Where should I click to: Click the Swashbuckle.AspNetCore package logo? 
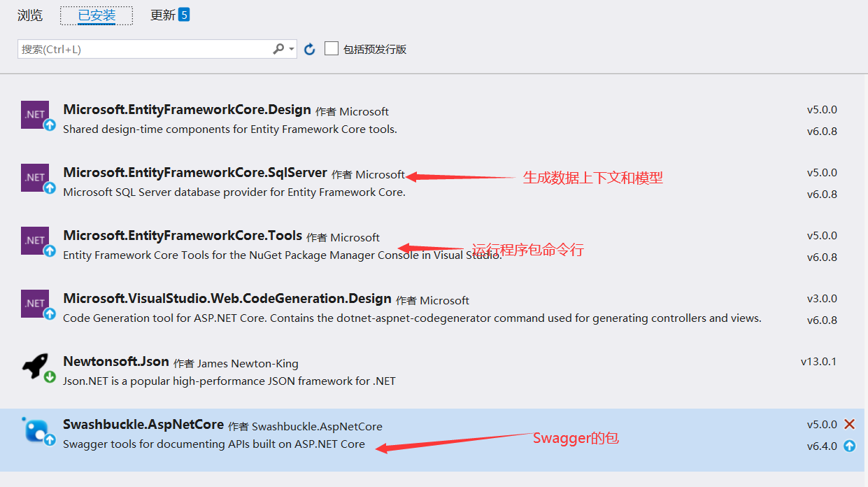click(x=36, y=430)
